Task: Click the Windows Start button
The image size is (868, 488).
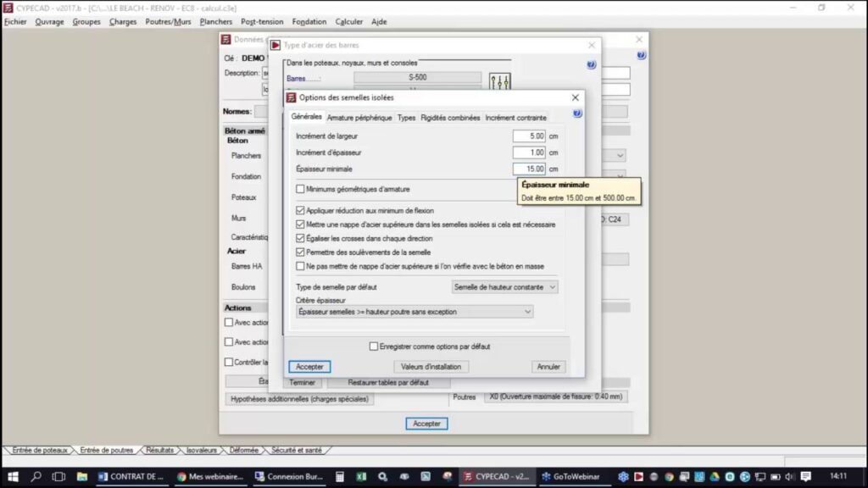Action: (x=13, y=477)
